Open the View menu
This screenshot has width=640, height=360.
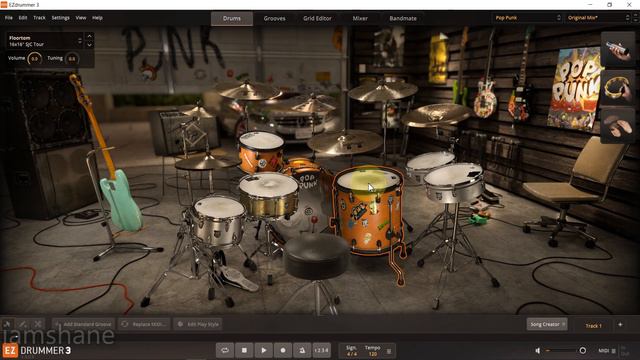81,18
